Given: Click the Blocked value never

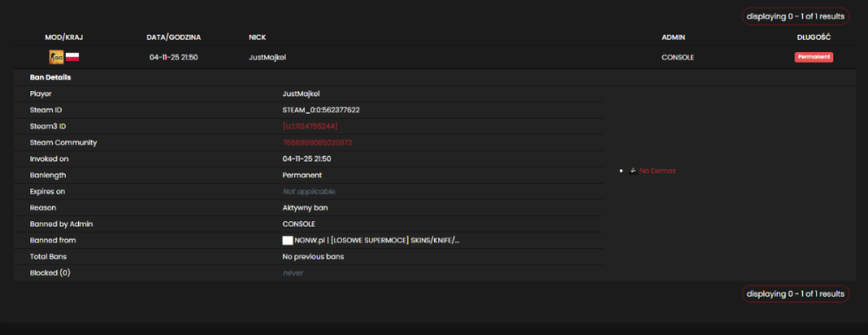Looking at the screenshot, I should point(293,273).
